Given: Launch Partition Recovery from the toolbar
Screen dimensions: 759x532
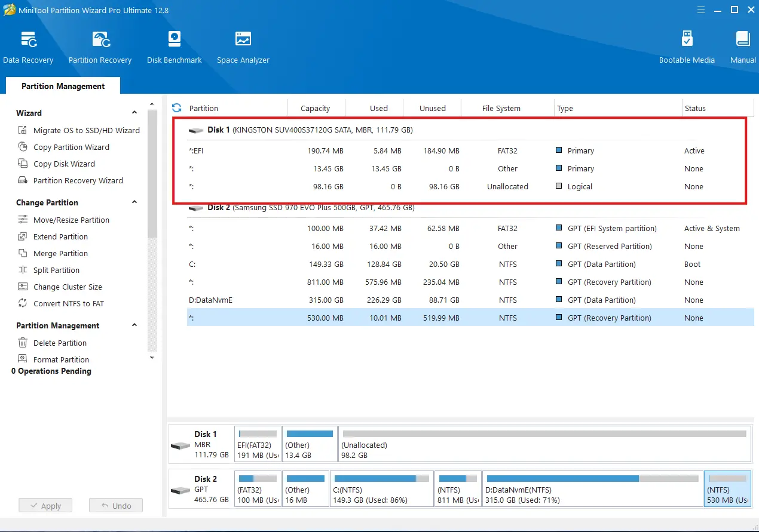Looking at the screenshot, I should click(100, 48).
